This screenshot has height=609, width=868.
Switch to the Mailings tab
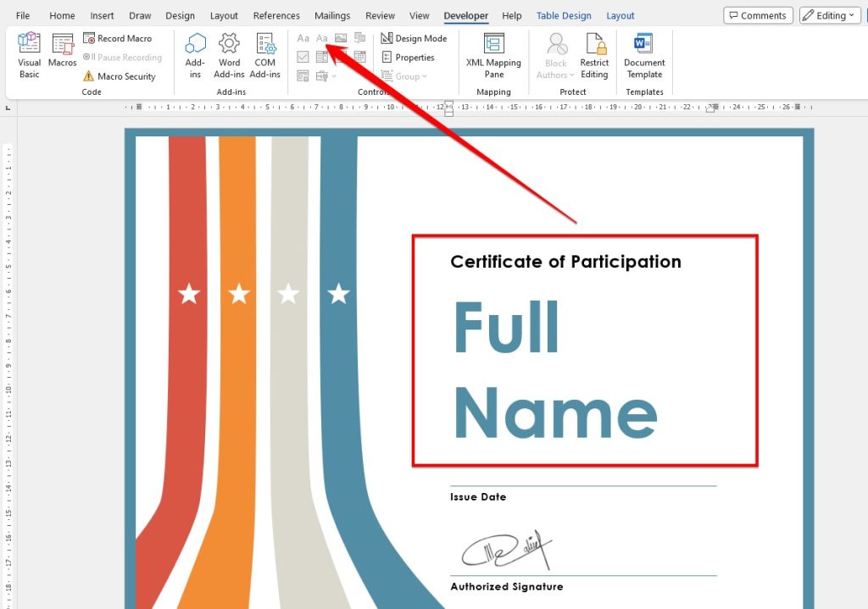[x=332, y=15]
